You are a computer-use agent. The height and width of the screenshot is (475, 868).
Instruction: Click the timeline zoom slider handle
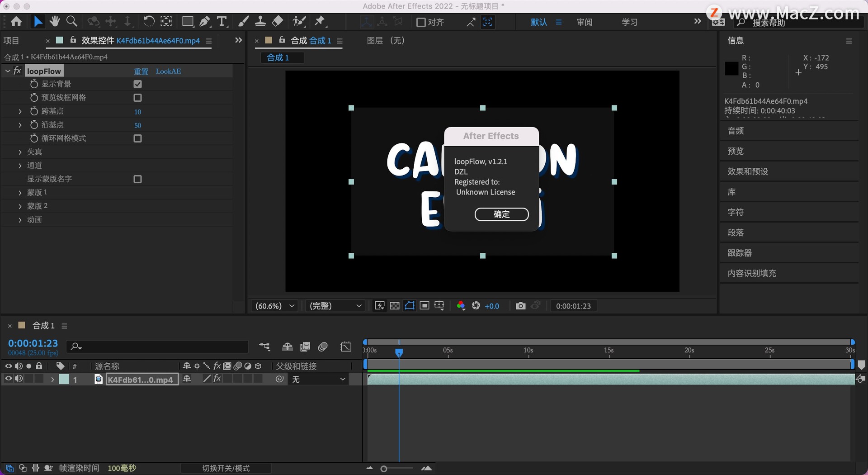[x=384, y=469]
